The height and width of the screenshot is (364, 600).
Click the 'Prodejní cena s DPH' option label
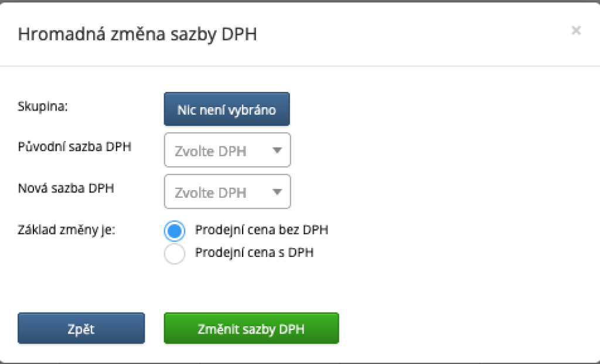(x=254, y=253)
